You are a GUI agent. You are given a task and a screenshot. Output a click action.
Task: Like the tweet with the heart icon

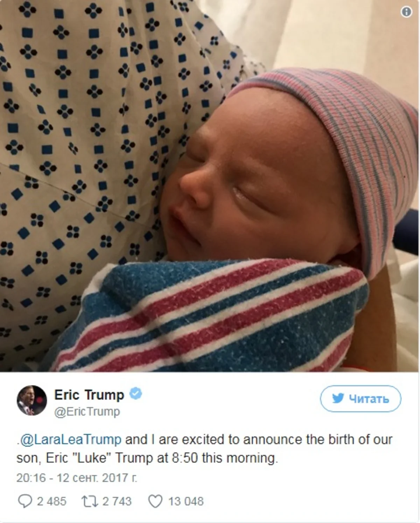point(155,501)
